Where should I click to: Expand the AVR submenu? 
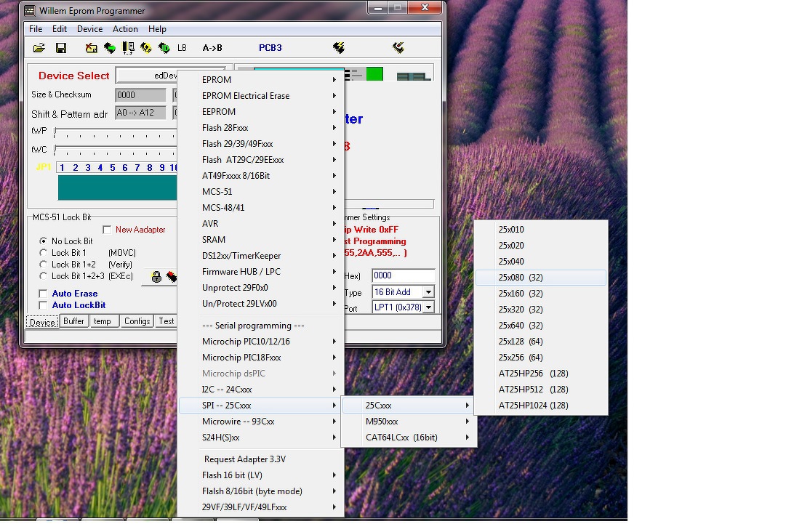coord(261,224)
